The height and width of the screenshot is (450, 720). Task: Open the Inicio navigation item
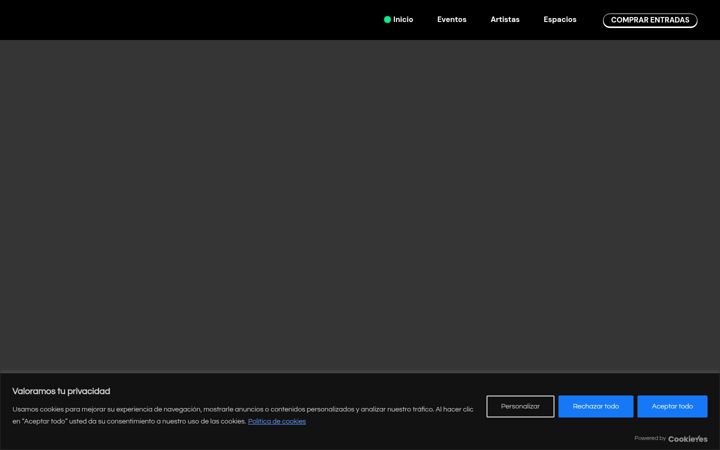tap(403, 20)
